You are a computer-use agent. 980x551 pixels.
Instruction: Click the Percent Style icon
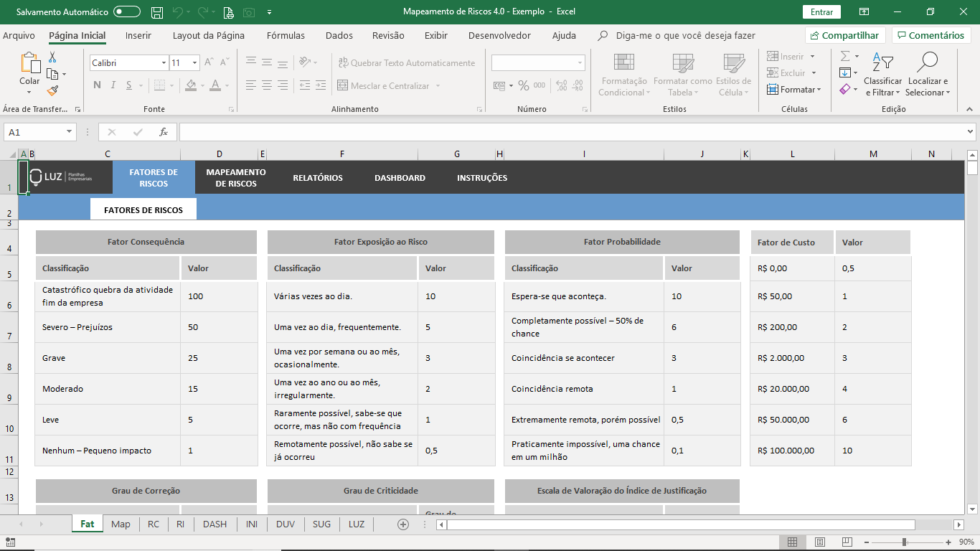pos(524,86)
